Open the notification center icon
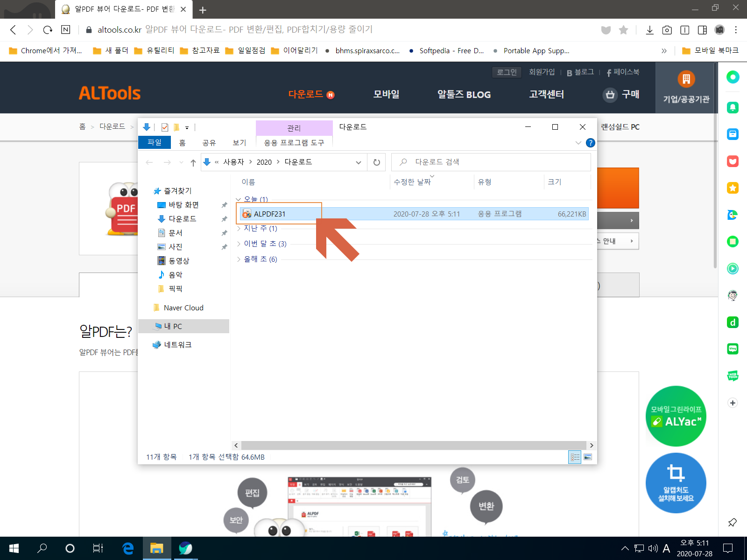Viewport: 747px width, 560px height. [728, 548]
